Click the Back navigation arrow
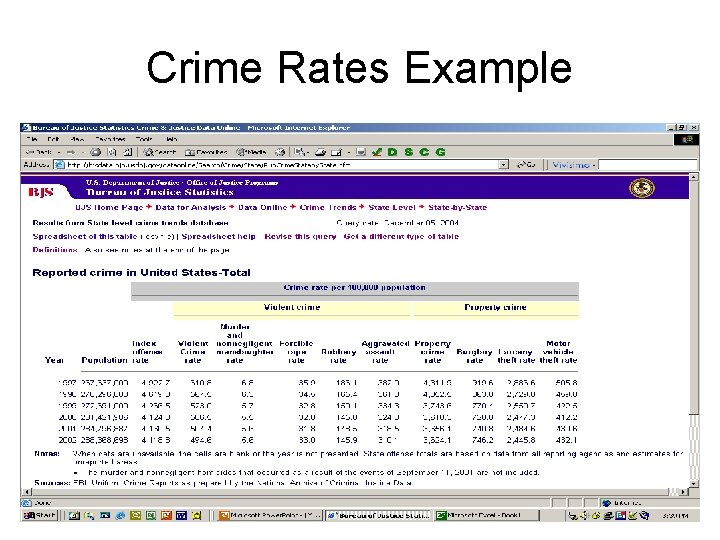This screenshot has height=540, width=720. coord(38,152)
